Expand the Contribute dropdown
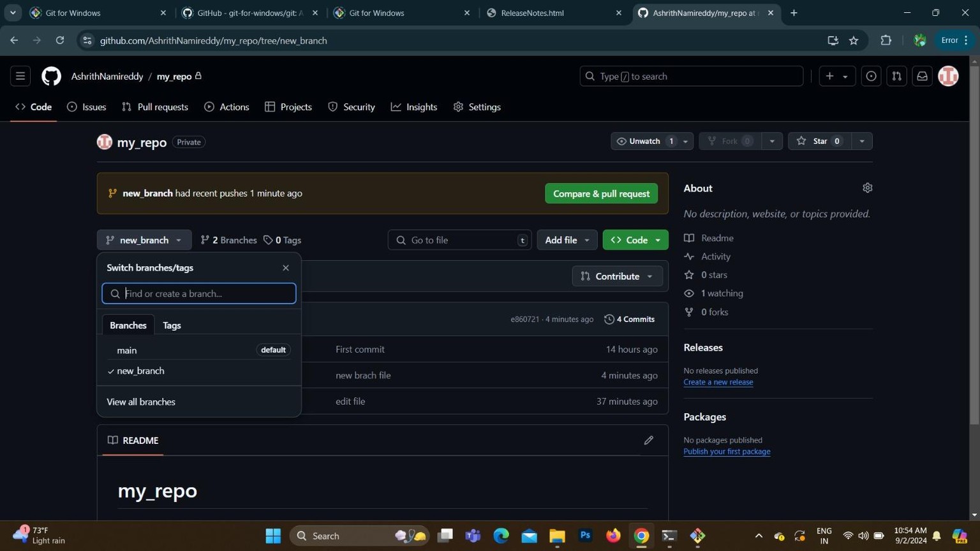 pyautogui.click(x=617, y=276)
